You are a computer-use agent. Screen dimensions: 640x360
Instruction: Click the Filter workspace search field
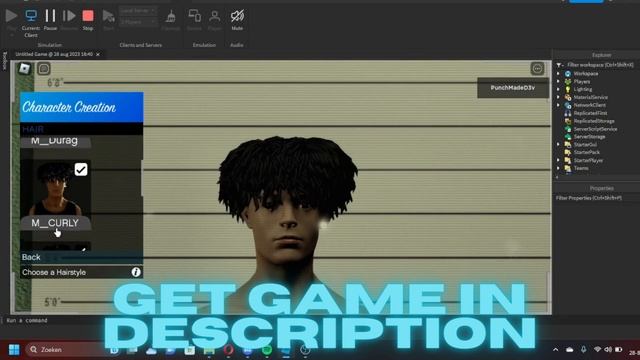pyautogui.click(x=600, y=65)
